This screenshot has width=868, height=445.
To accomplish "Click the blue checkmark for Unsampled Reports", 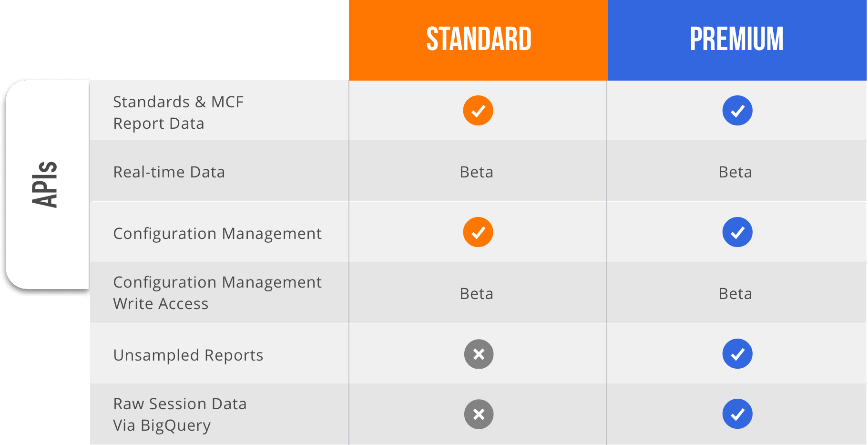I will point(737,354).
